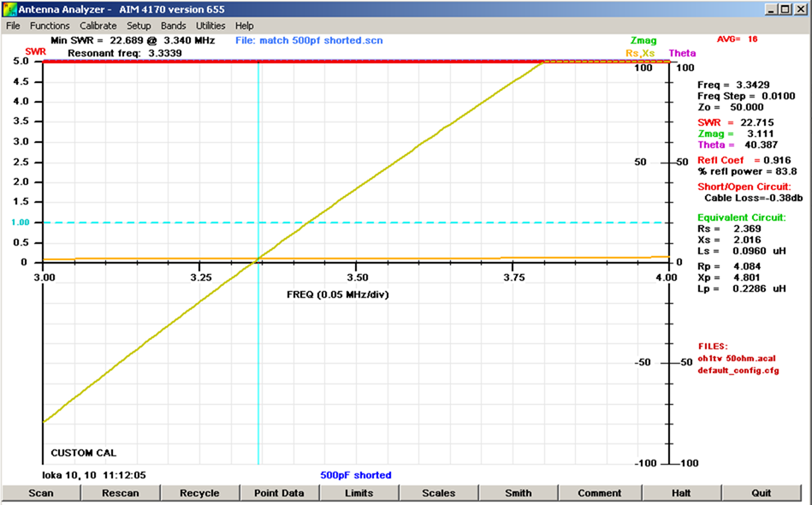Click the Limits button
Screen dimensions: 812x505
coord(359,493)
